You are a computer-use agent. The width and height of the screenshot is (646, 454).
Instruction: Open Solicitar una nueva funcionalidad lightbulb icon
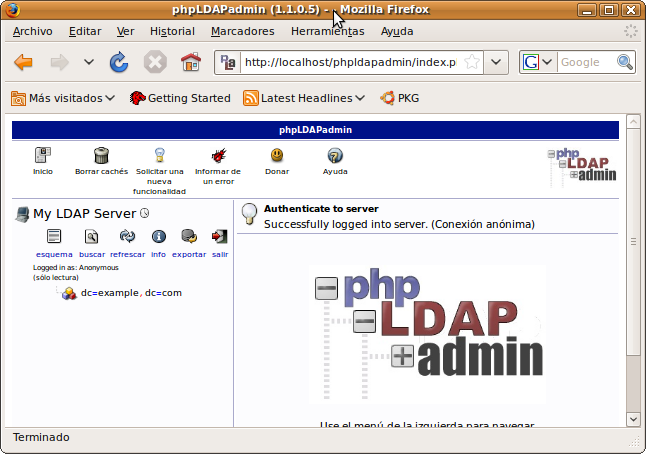click(159, 155)
